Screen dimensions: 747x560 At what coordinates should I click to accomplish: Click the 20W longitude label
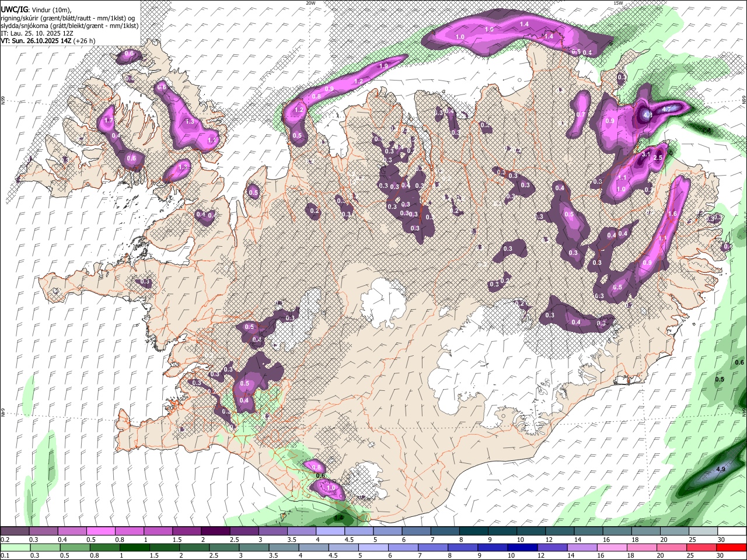point(311,3)
